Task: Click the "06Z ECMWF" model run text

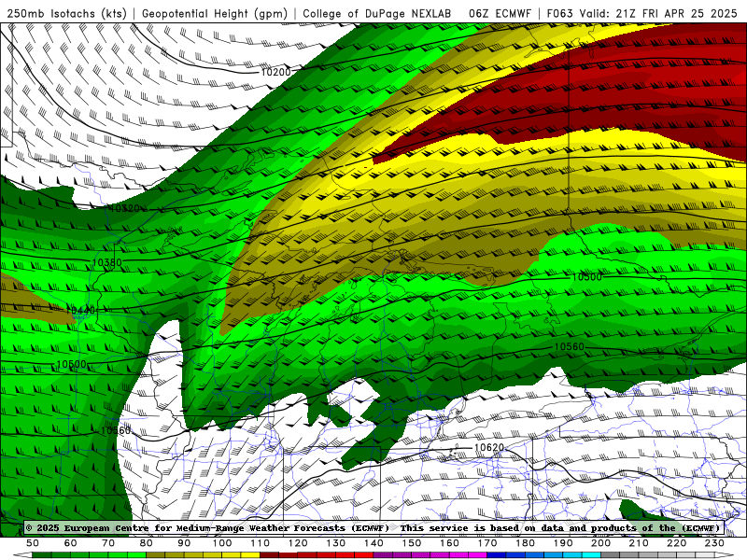Action: 500,13
